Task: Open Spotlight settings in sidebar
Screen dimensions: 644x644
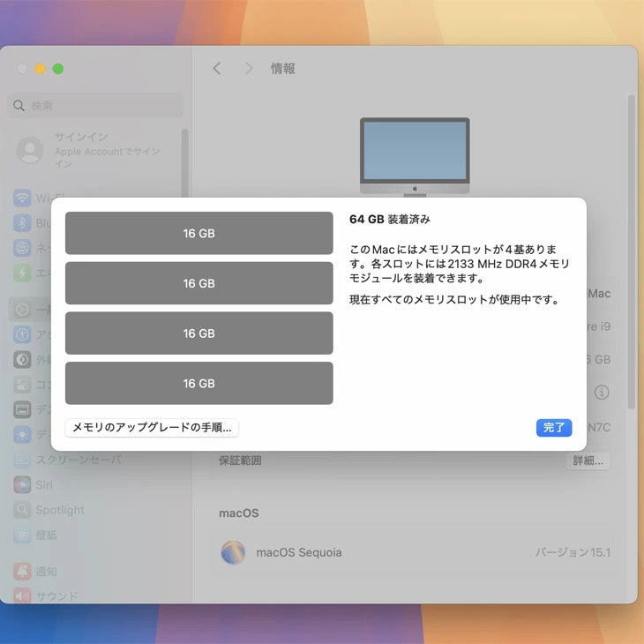Action: tap(49, 510)
